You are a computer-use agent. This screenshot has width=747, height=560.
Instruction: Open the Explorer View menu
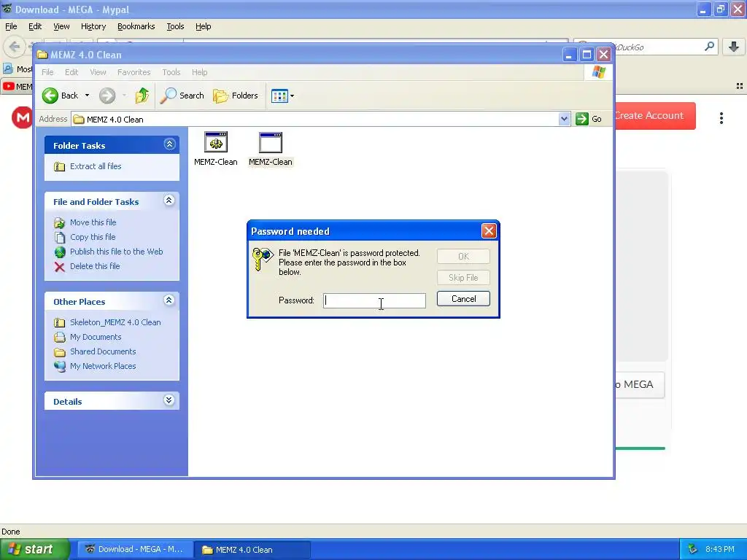98,72
